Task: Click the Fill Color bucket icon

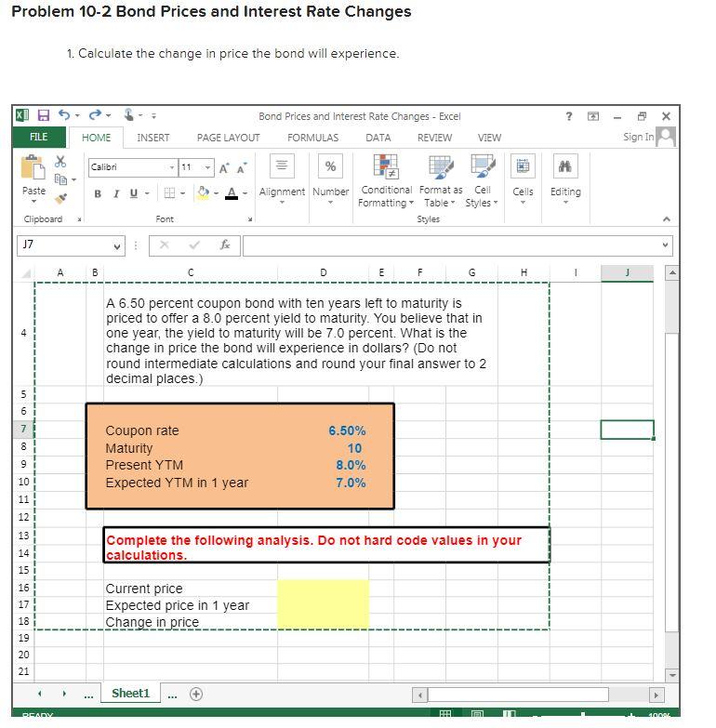Action: click(x=204, y=192)
